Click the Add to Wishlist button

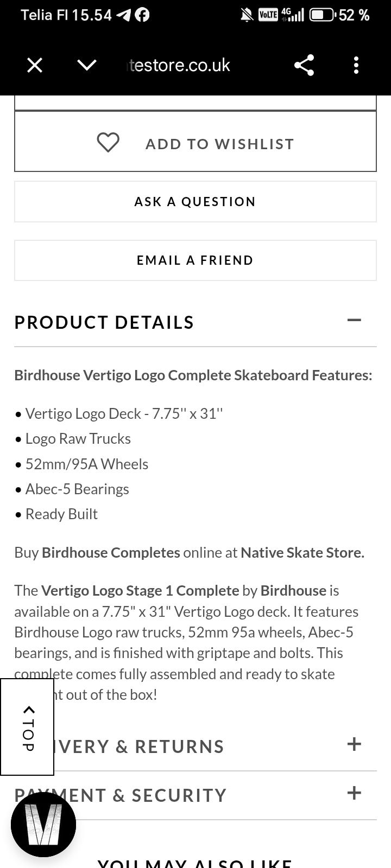195,142
